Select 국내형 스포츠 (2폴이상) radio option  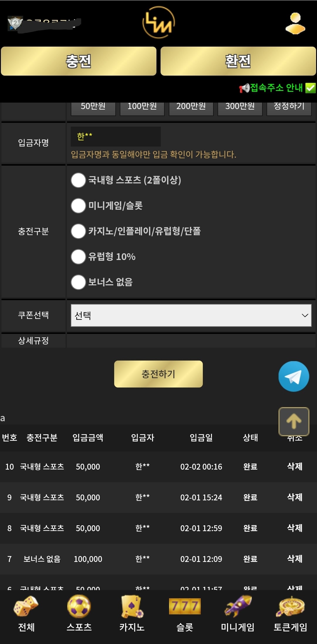tap(78, 180)
